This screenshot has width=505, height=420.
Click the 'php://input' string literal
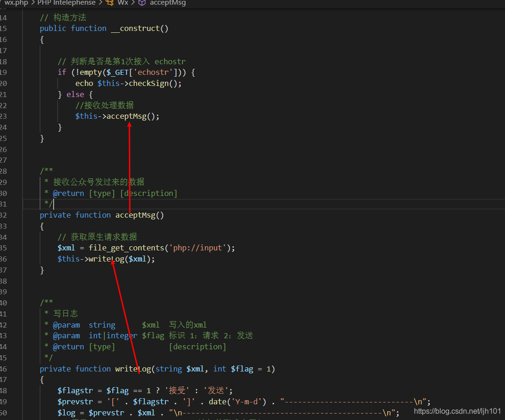pos(198,248)
